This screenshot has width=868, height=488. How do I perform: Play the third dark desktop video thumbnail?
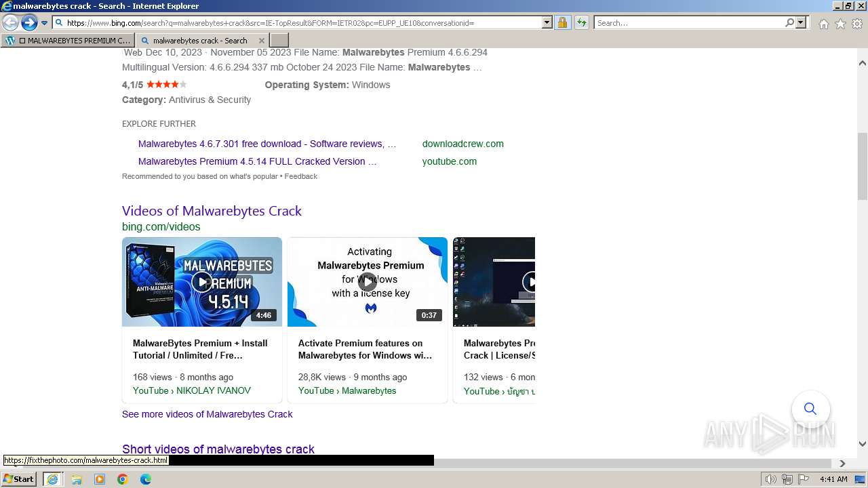coord(494,282)
